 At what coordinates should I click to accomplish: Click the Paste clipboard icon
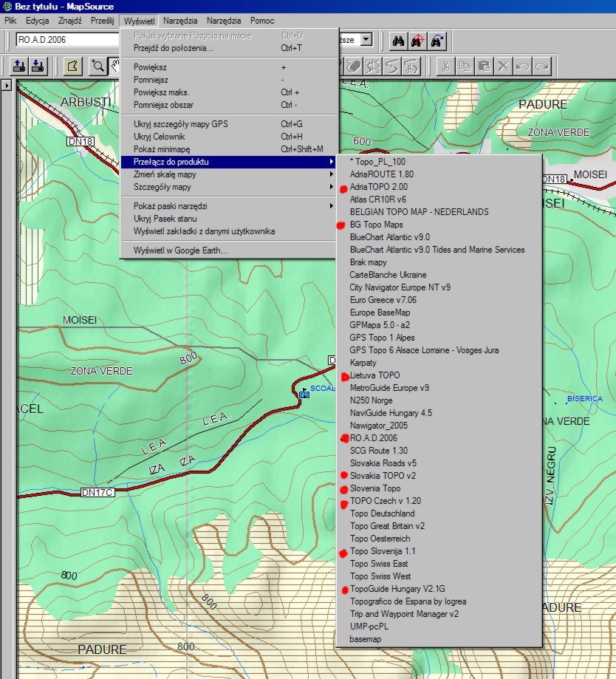pyautogui.click(x=484, y=66)
